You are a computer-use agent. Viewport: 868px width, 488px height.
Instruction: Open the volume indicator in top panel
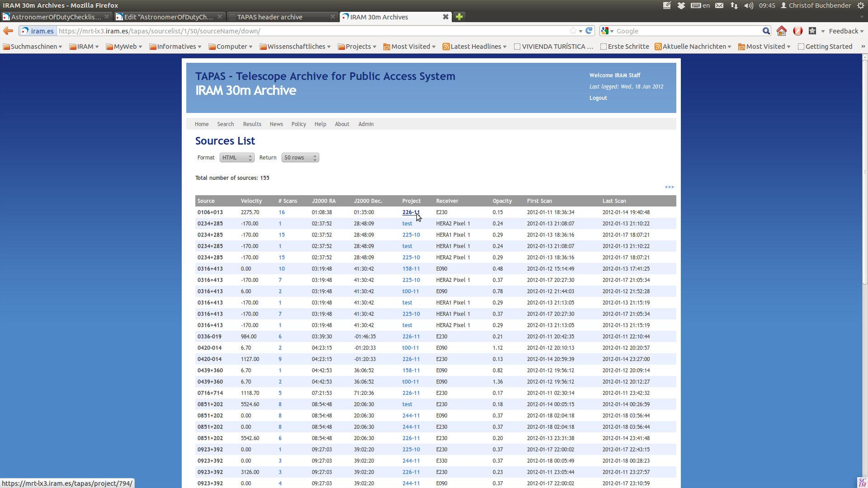(749, 5)
